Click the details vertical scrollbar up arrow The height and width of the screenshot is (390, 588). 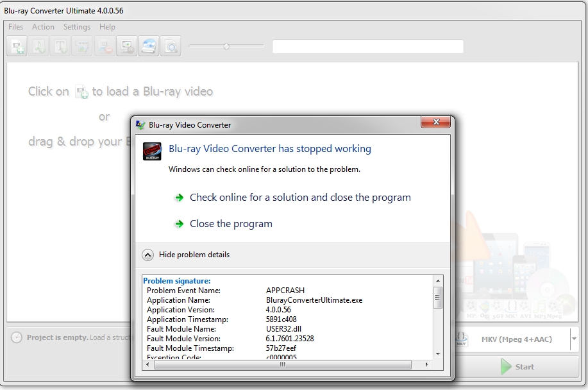pos(437,281)
